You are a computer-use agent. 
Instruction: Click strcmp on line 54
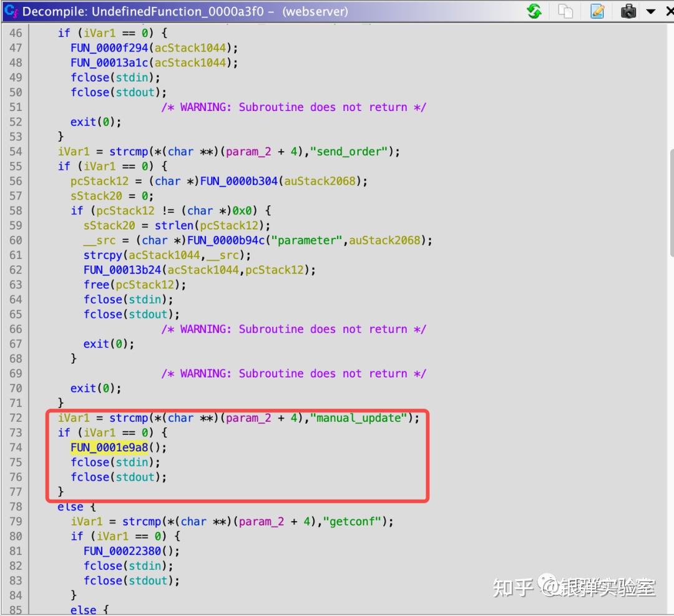[x=129, y=152]
